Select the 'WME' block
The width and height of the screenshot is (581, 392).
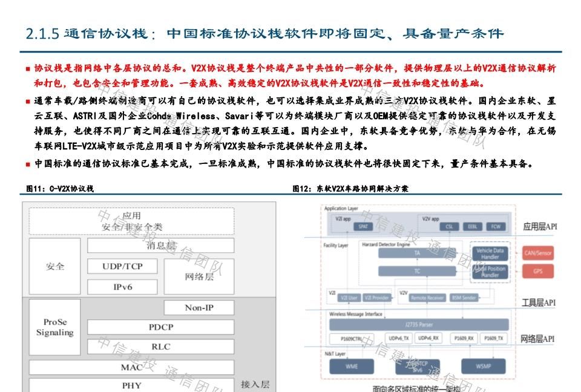click(x=352, y=366)
